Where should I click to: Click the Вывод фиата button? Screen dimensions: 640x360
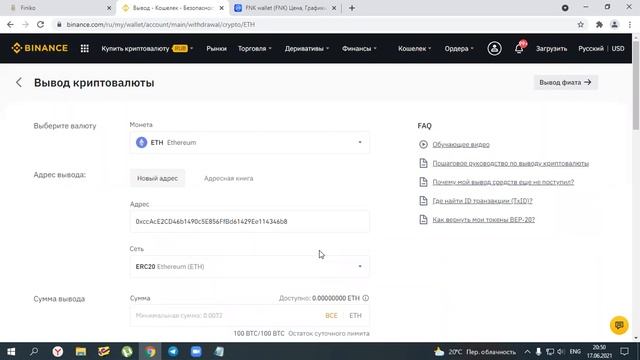[565, 82]
